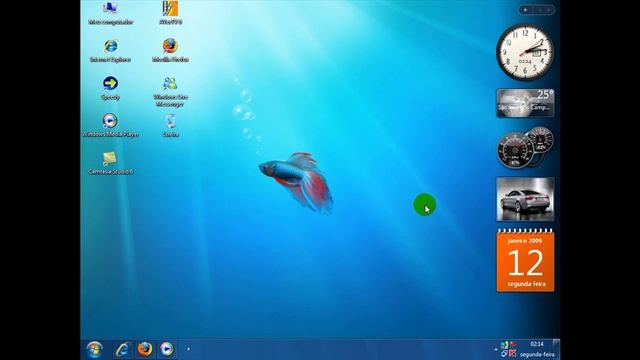
Task: Select the orange striped program icon top row
Action: 170,13
